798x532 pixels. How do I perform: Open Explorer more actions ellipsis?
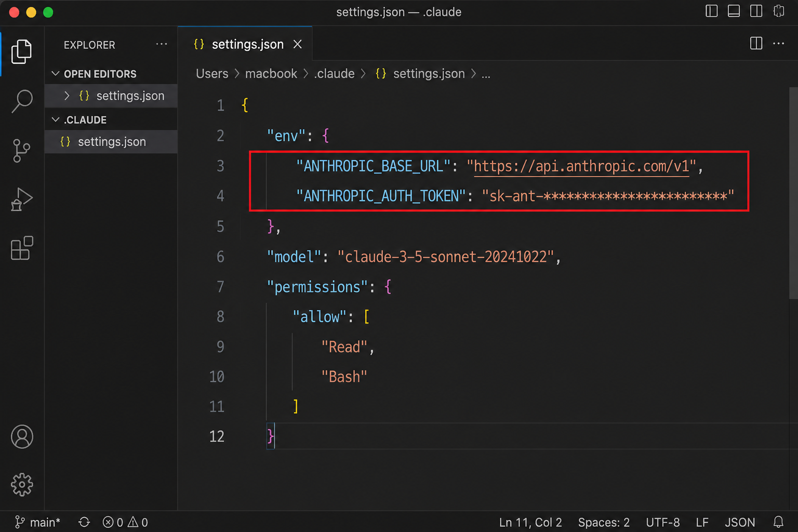(x=162, y=44)
